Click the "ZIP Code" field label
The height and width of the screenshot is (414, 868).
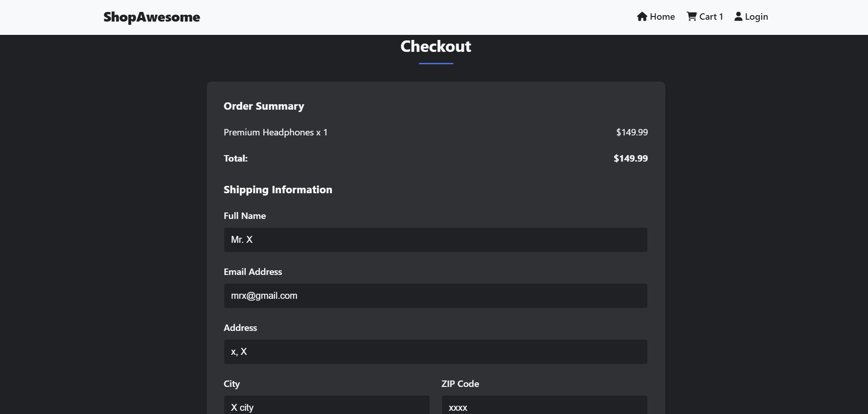click(x=460, y=384)
